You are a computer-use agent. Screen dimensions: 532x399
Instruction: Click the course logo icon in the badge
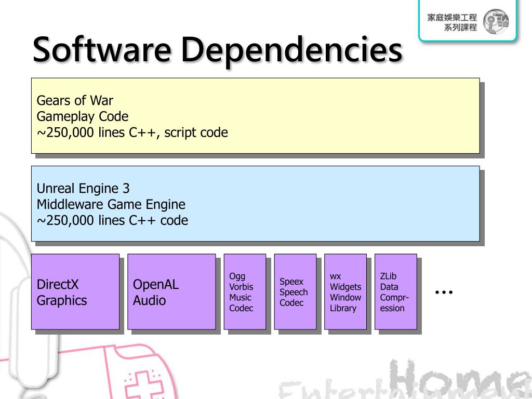[496, 22]
